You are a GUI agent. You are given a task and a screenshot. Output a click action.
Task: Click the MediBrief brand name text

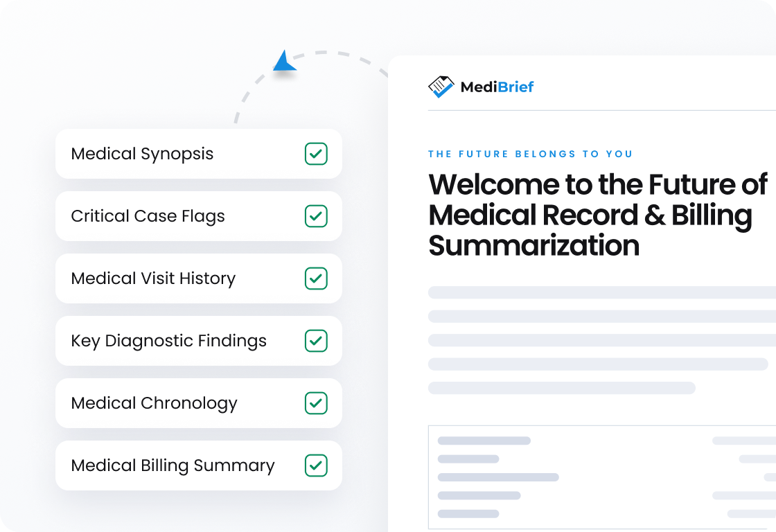(x=497, y=87)
